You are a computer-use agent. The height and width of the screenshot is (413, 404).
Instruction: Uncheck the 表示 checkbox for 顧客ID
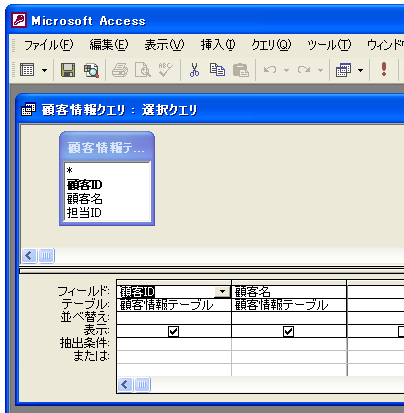click(x=174, y=331)
